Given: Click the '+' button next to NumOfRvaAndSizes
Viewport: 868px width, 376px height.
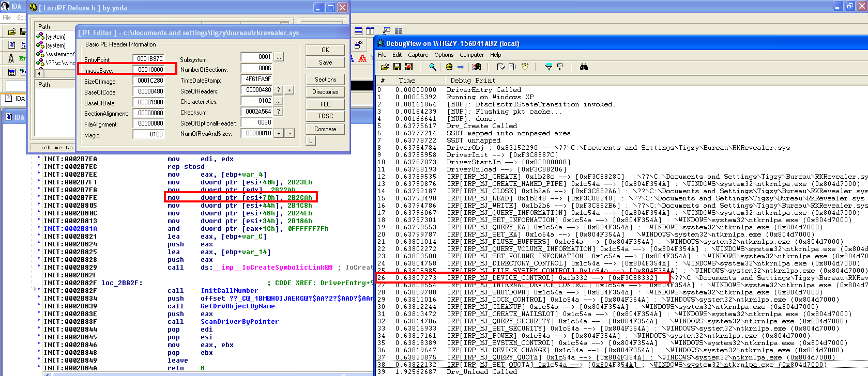Looking at the screenshot, I should pos(279,133).
